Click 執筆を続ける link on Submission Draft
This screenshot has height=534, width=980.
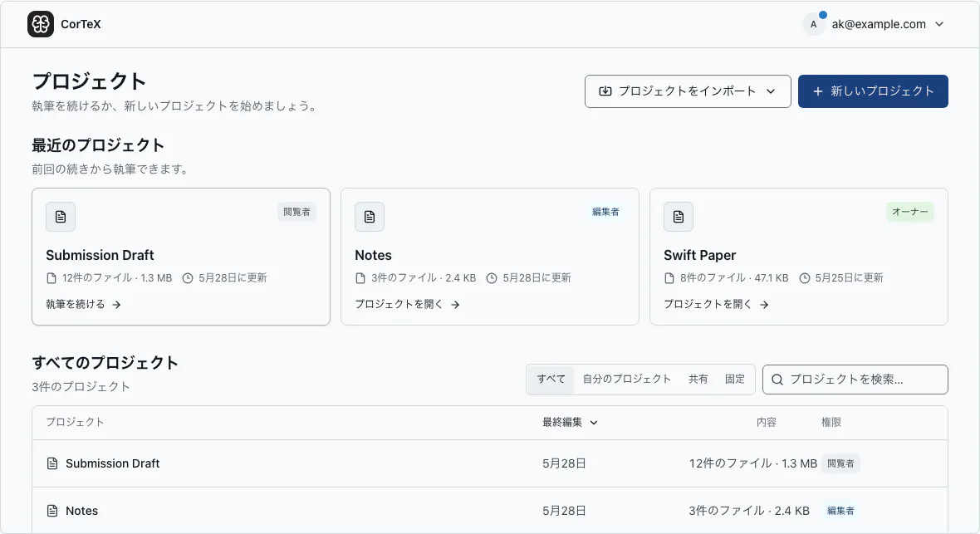pyautogui.click(x=83, y=305)
